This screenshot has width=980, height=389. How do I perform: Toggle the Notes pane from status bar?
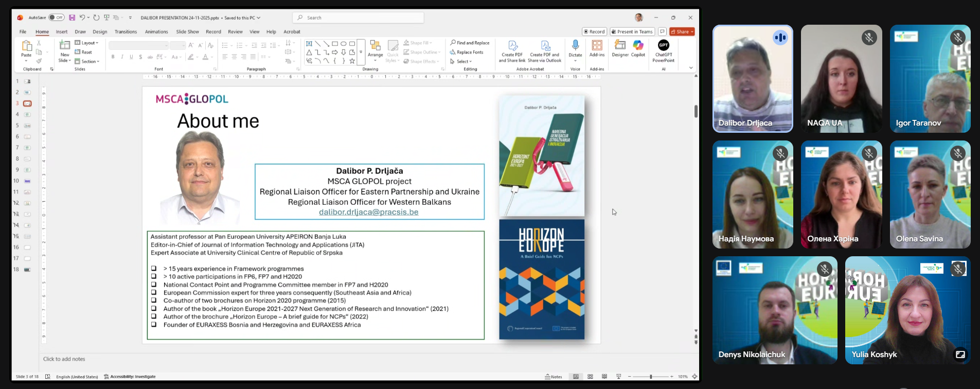(x=554, y=377)
